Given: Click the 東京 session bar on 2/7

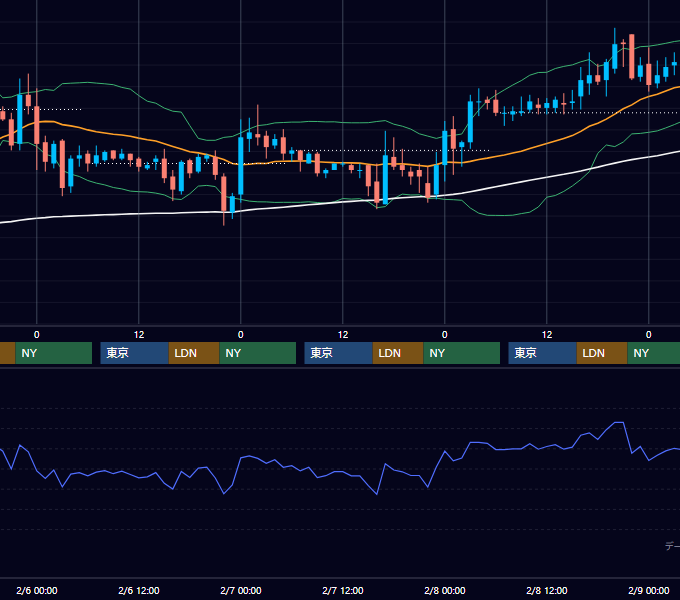Looking at the screenshot, I should (338, 353).
